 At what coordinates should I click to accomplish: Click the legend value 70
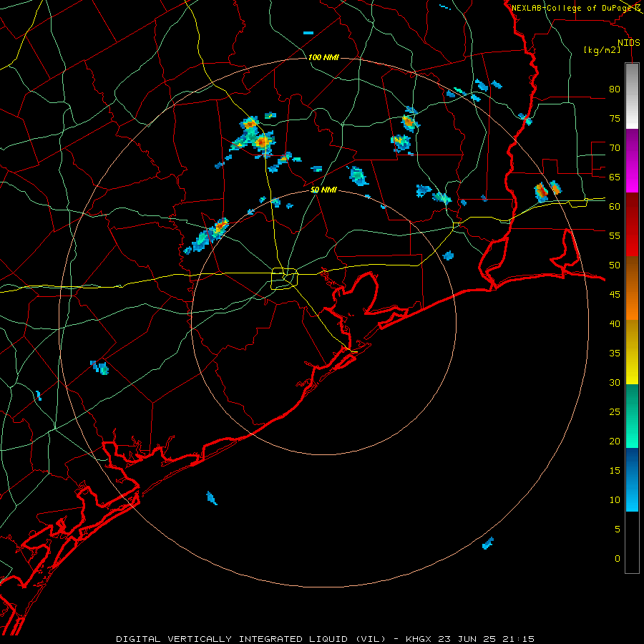pyautogui.click(x=615, y=148)
